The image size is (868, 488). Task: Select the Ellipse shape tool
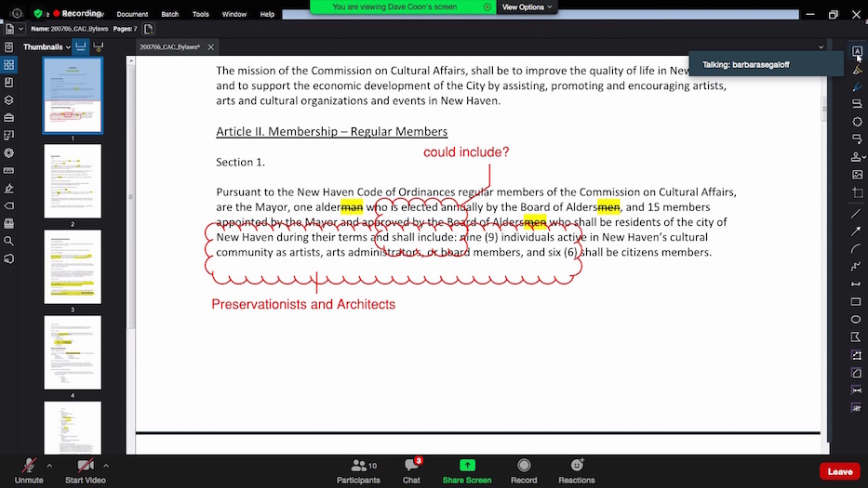[856, 320]
